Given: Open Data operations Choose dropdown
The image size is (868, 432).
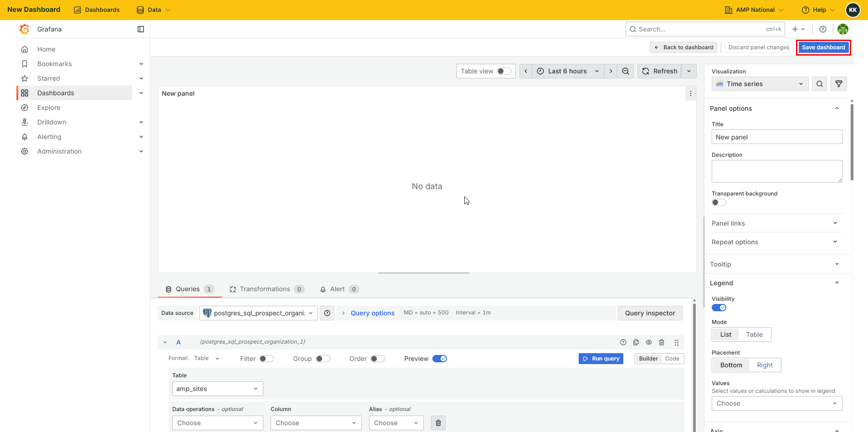Looking at the screenshot, I should coord(218,423).
